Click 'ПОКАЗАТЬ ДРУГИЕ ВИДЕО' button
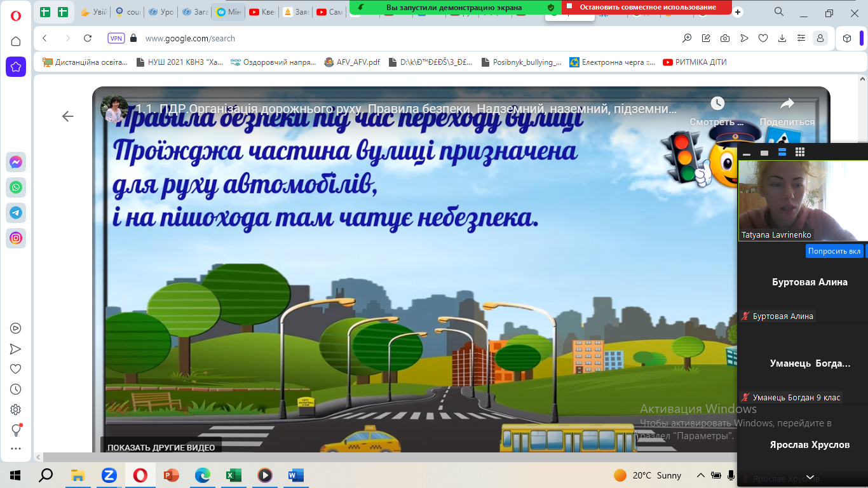 tap(161, 447)
